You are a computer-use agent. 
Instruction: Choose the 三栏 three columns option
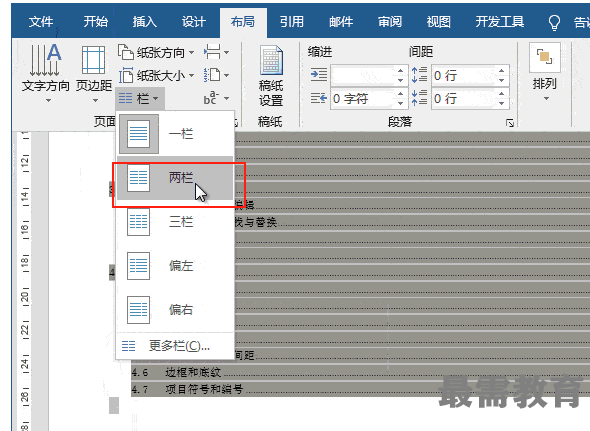coord(175,222)
